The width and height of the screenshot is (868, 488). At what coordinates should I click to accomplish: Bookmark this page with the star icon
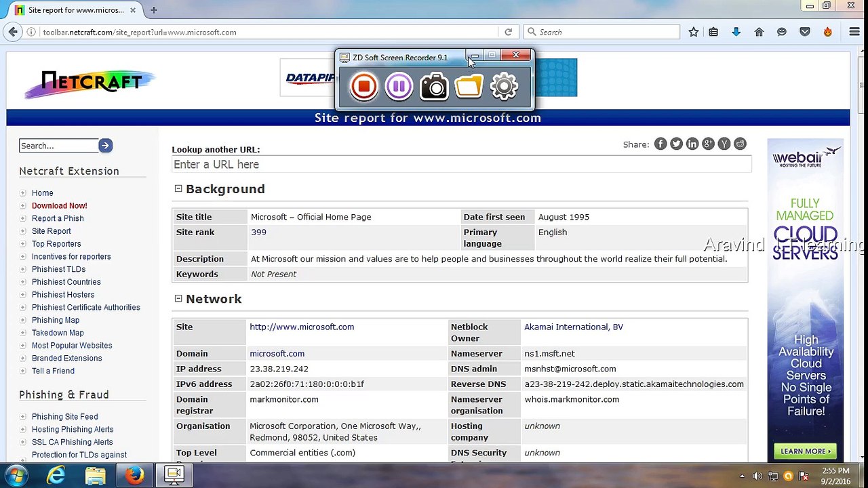(693, 32)
